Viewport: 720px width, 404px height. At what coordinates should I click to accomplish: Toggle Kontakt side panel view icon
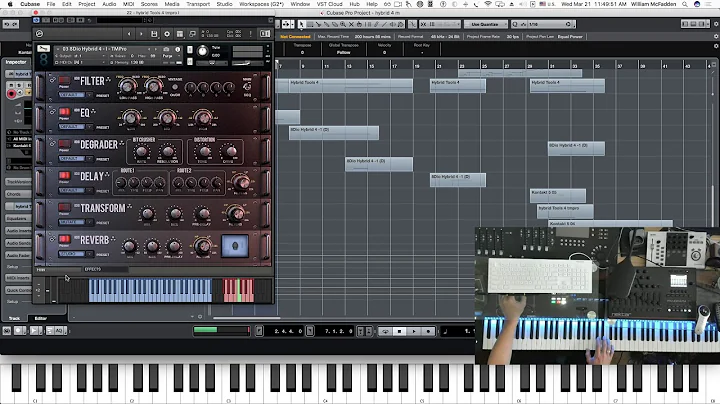pyautogui.click(x=265, y=34)
